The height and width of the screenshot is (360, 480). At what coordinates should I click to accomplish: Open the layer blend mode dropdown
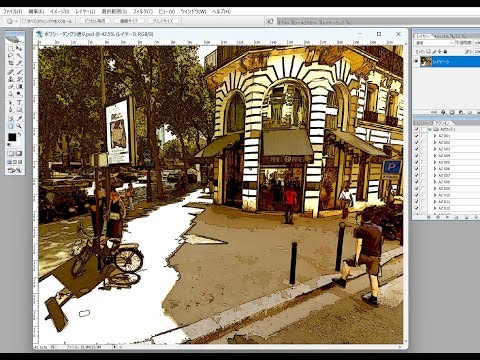point(434,43)
